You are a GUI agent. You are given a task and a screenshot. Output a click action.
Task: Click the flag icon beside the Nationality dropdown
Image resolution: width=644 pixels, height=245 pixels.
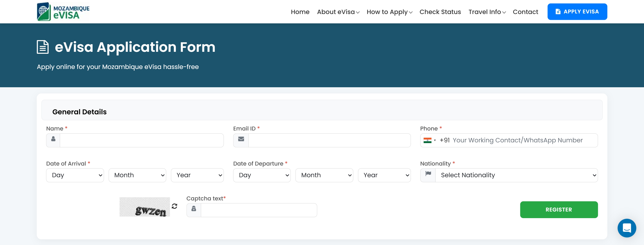pos(428,173)
